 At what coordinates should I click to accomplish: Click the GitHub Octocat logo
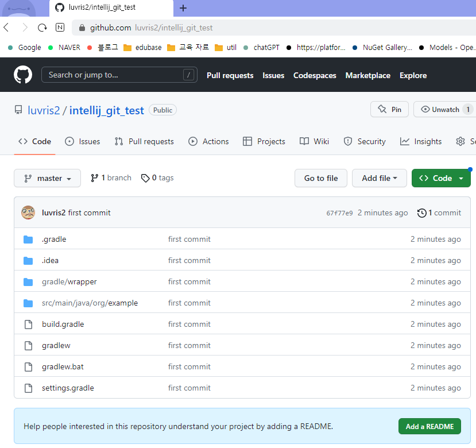click(23, 75)
